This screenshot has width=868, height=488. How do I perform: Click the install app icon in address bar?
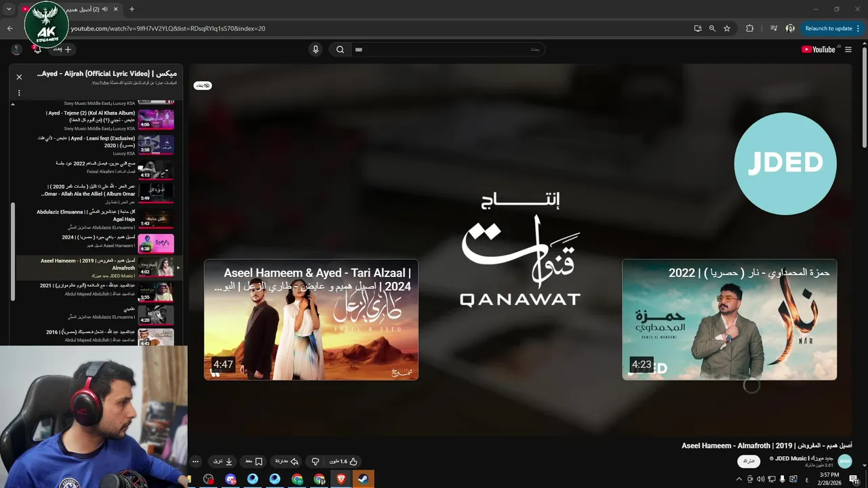pyautogui.click(x=698, y=28)
